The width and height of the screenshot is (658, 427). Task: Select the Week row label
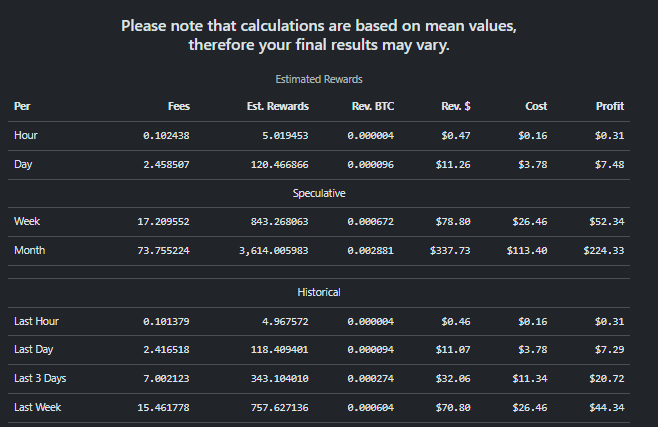pyautogui.click(x=27, y=221)
